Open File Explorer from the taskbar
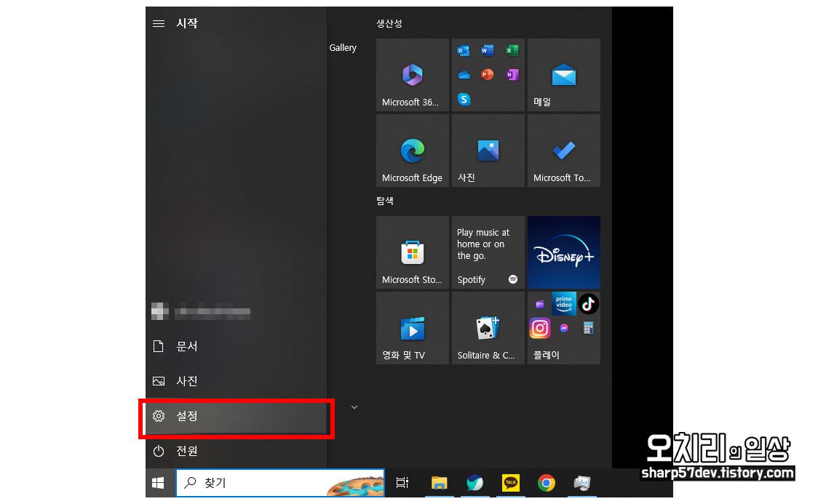This screenshot has width=818, height=504. [440, 483]
